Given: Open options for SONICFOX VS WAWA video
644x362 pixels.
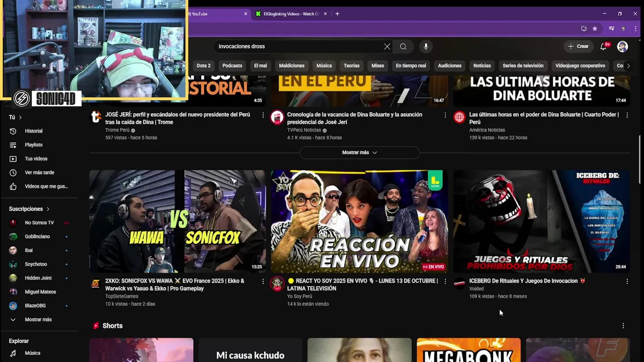Looking at the screenshot, I should click(x=263, y=282).
